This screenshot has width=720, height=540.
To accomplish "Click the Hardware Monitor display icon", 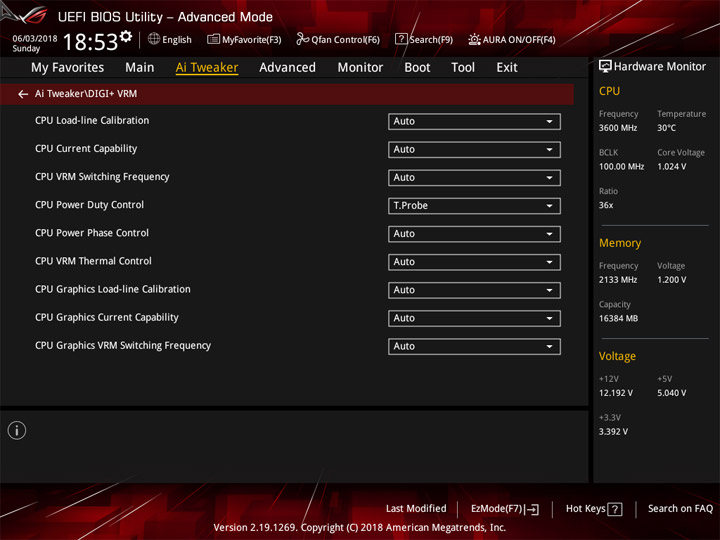I will tap(605, 67).
